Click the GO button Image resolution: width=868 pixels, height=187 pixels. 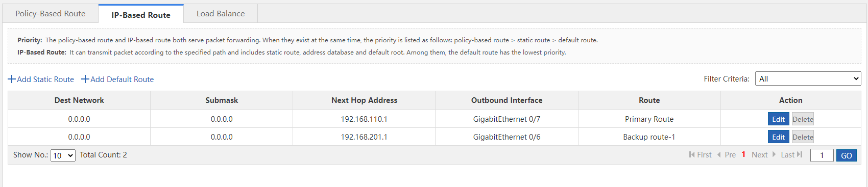847,155
